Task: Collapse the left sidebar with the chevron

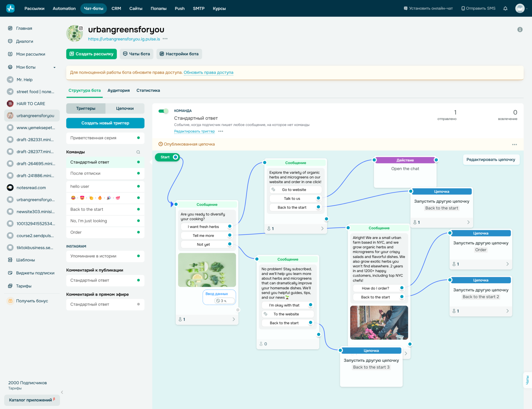Action: point(62,392)
